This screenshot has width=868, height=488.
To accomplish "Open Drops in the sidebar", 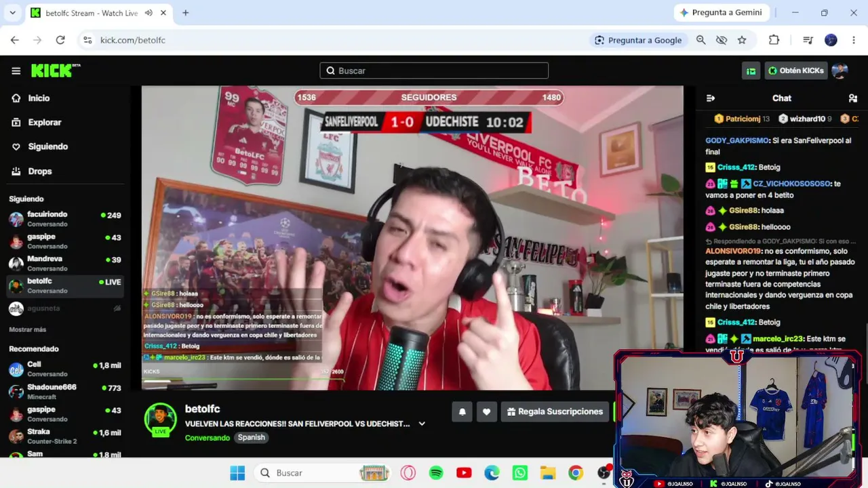I will pyautogui.click(x=40, y=171).
